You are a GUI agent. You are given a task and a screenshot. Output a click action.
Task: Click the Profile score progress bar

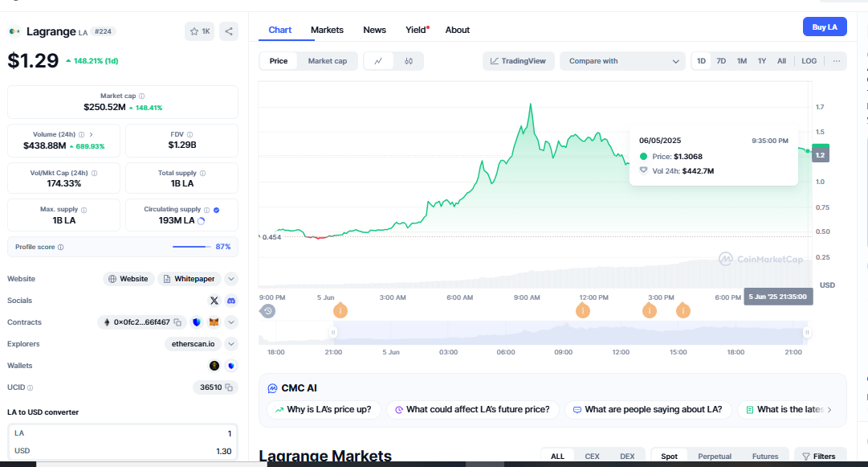coord(192,247)
